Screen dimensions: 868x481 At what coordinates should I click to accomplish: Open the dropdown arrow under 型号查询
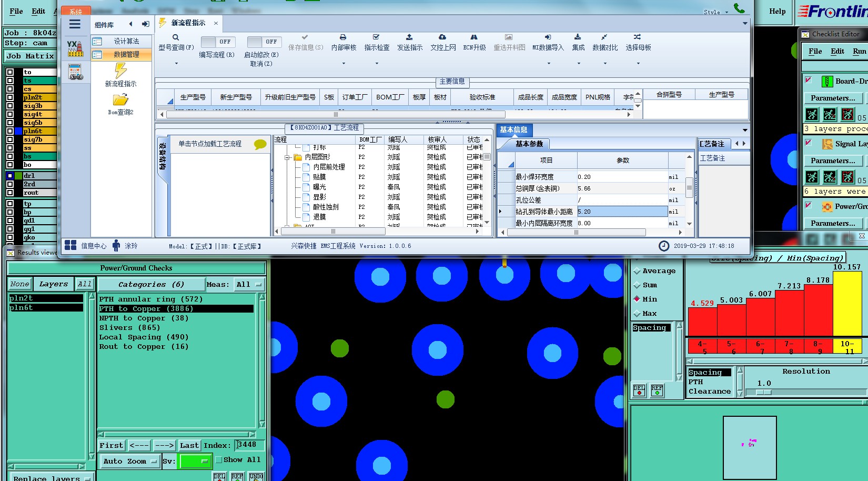(176, 64)
